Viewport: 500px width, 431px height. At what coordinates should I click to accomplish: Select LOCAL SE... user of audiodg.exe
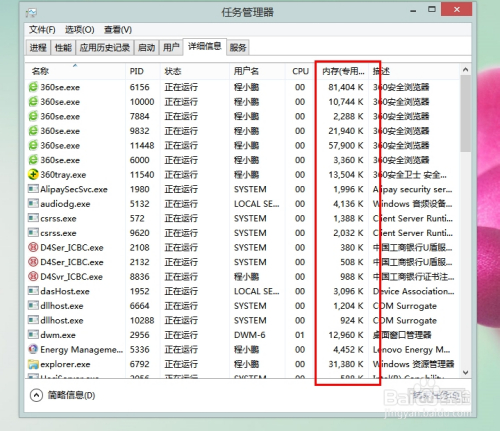(x=257, y=204)
